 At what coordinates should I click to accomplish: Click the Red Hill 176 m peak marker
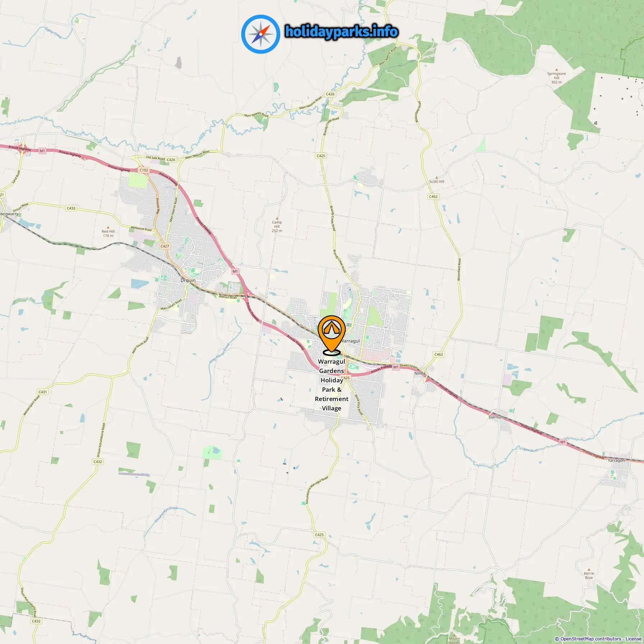(108, 227)
